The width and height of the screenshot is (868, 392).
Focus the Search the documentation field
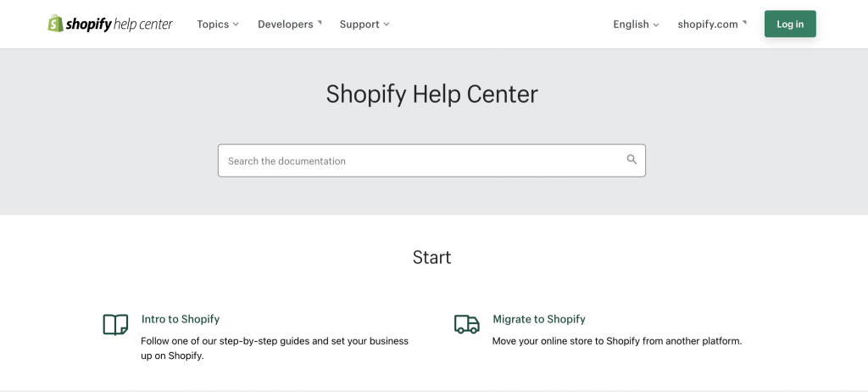[431, 161]
